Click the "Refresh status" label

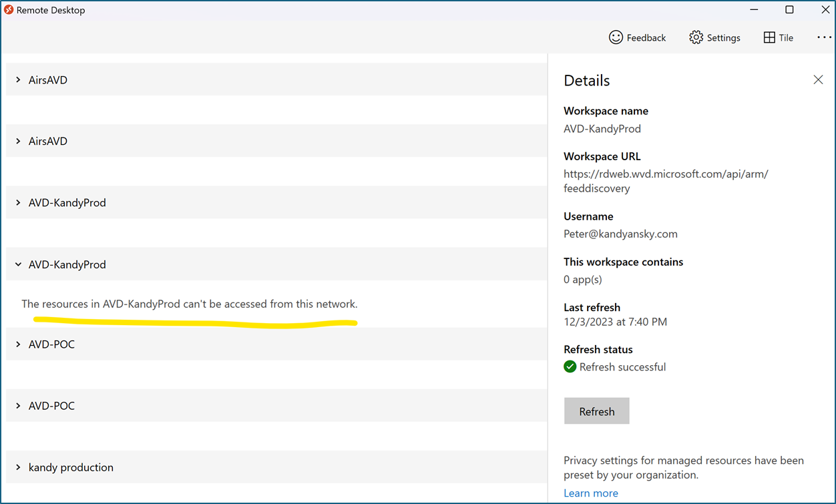598,349
